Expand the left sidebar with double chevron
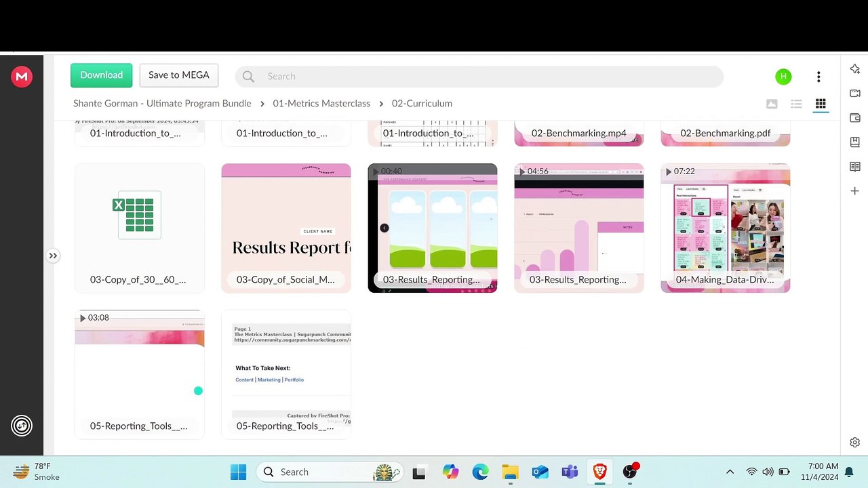The image size is (868, 488). click(x=53, y=256)
